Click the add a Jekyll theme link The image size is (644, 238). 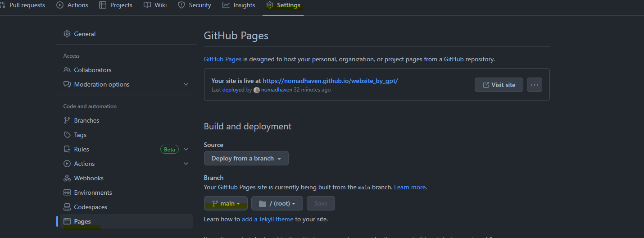pos(268,220)
